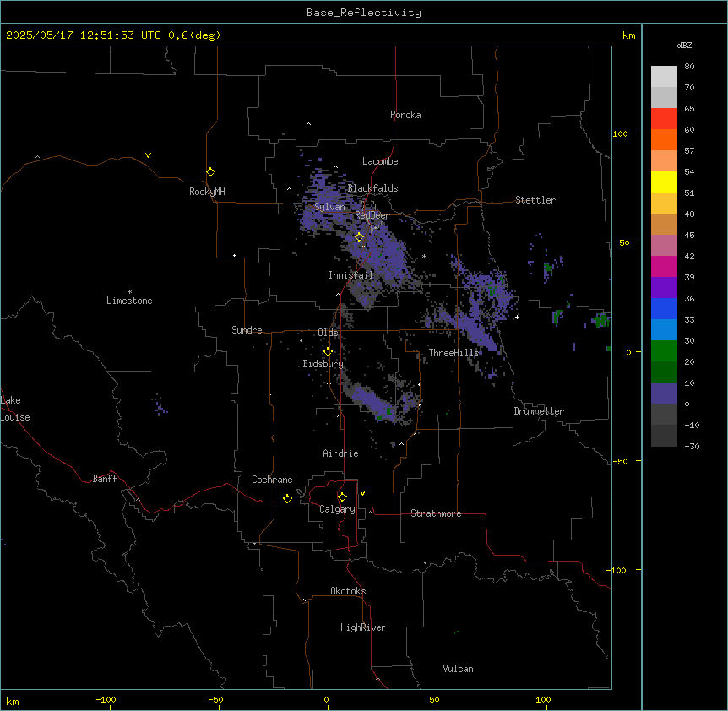Click the Banff label
The image size is (728, 711).
105,479
